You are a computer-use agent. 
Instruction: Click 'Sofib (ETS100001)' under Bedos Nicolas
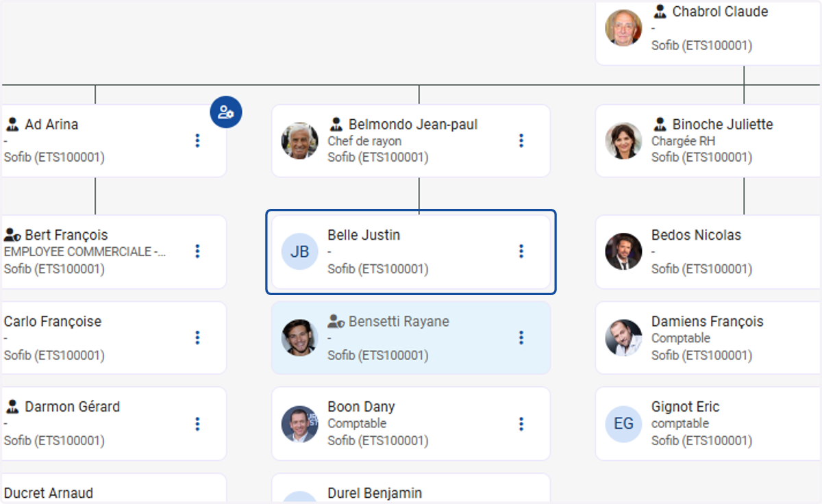[701, 269]
